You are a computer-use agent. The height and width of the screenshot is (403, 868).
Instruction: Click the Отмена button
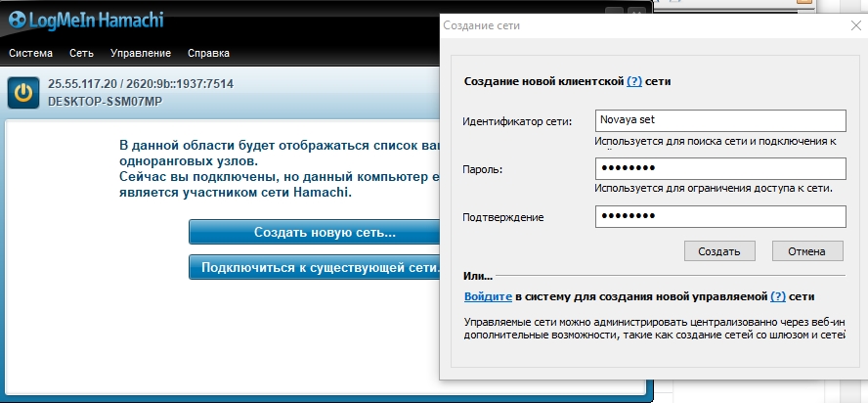pyautogui.click(x=807, y=251)
